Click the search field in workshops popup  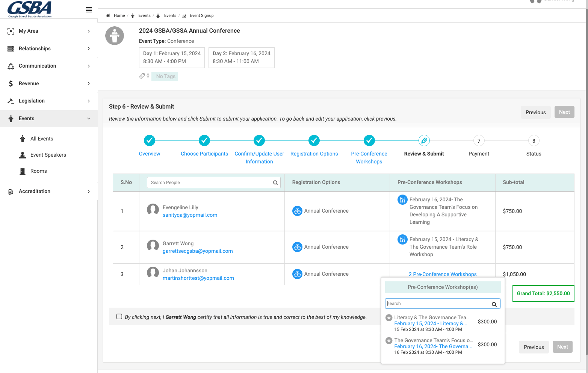point(443,304)
